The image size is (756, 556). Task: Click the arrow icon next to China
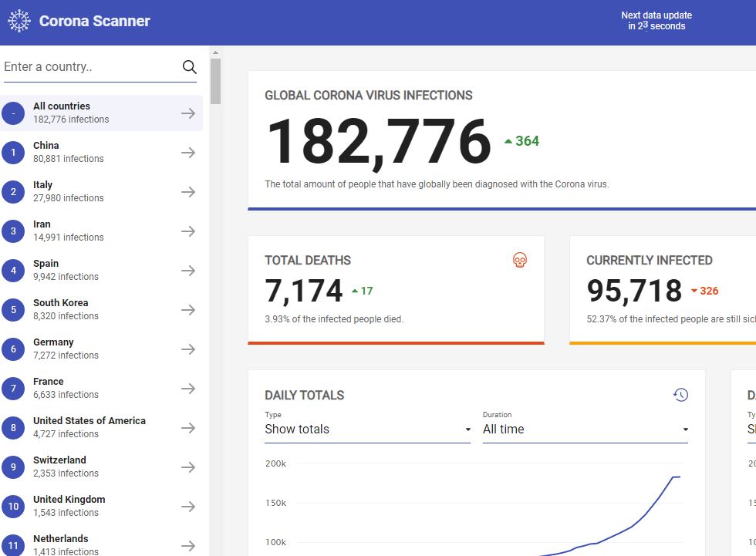(188, 153)
